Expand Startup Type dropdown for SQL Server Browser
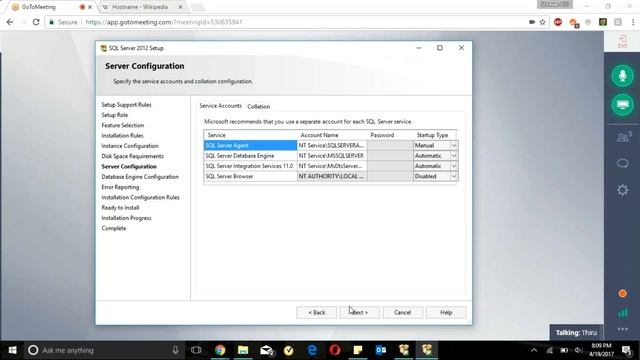Screen dimensions: 640x360 tap(453, 176)
